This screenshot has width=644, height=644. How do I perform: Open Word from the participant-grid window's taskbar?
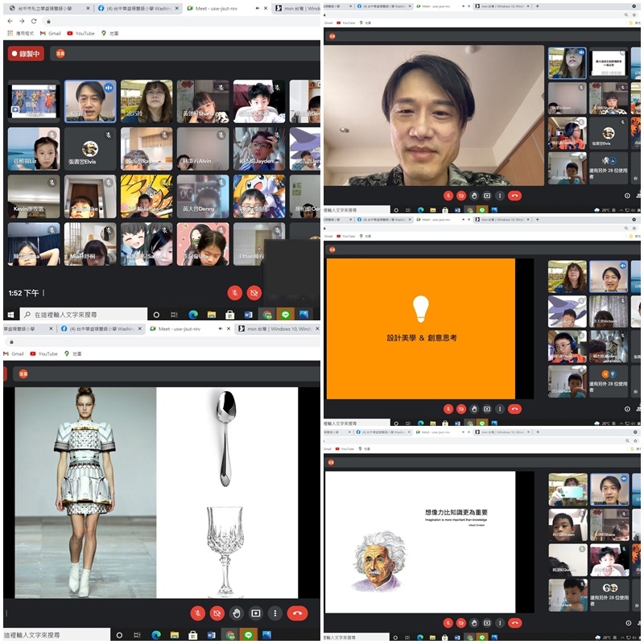[249, 315]
